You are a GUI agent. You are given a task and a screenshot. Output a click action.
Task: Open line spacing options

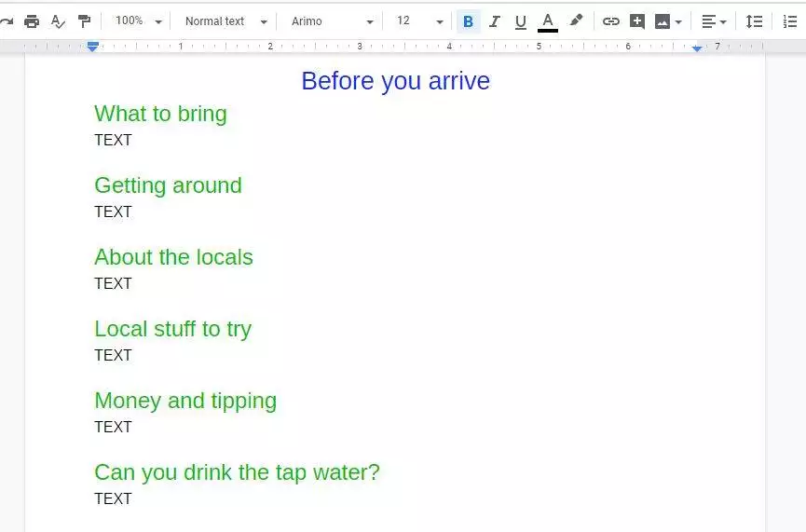coord(754,21)
